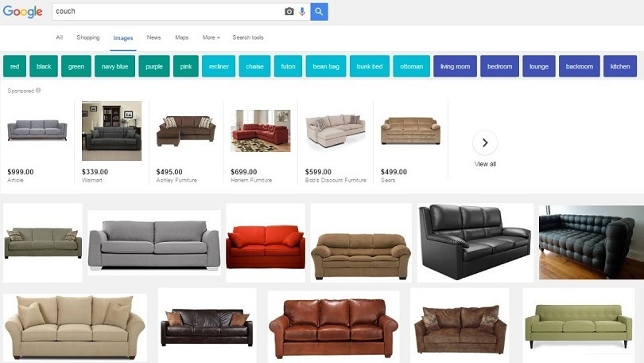This screenshot has height=363, width=644.
Task: Select the kitchen filter chip
Action: point(620,66)
